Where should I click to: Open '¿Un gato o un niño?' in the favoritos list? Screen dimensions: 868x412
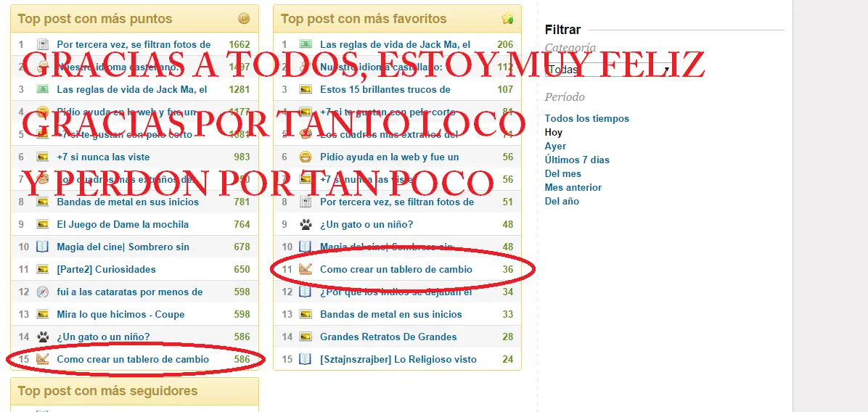click(x=367, y=225)
